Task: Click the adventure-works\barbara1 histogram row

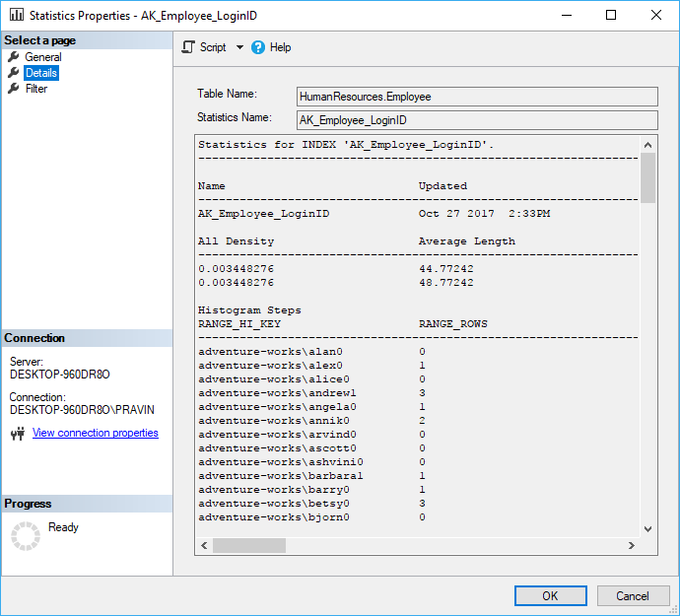Action: pos(311,476)
